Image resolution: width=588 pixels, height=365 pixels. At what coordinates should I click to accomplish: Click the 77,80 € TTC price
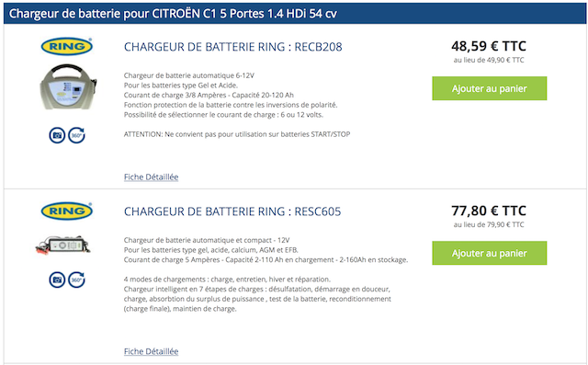coord(489,211)
